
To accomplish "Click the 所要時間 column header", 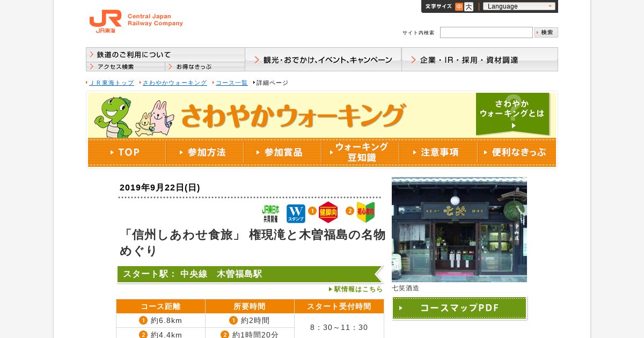I will 250,306.
